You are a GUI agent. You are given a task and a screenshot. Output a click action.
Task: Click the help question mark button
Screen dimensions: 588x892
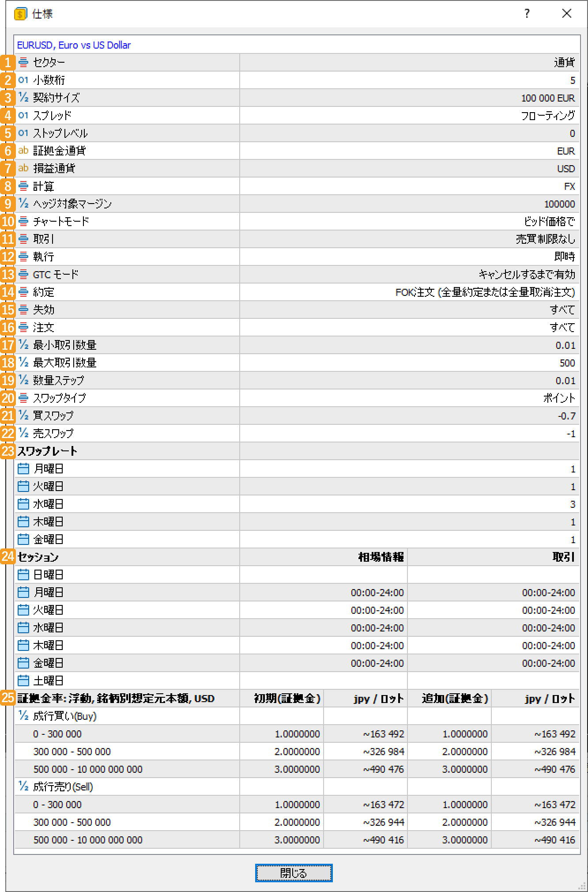(527, 14)
